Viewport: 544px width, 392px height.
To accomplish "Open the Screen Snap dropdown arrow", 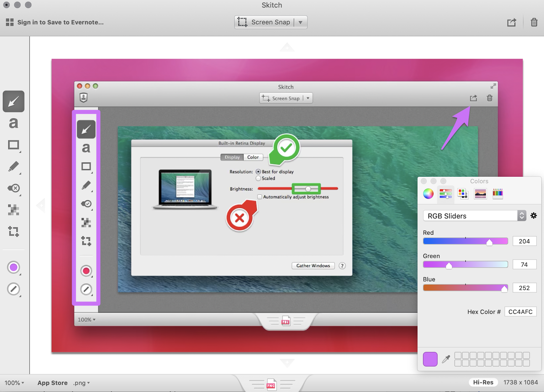I will [x=301, y=22].
